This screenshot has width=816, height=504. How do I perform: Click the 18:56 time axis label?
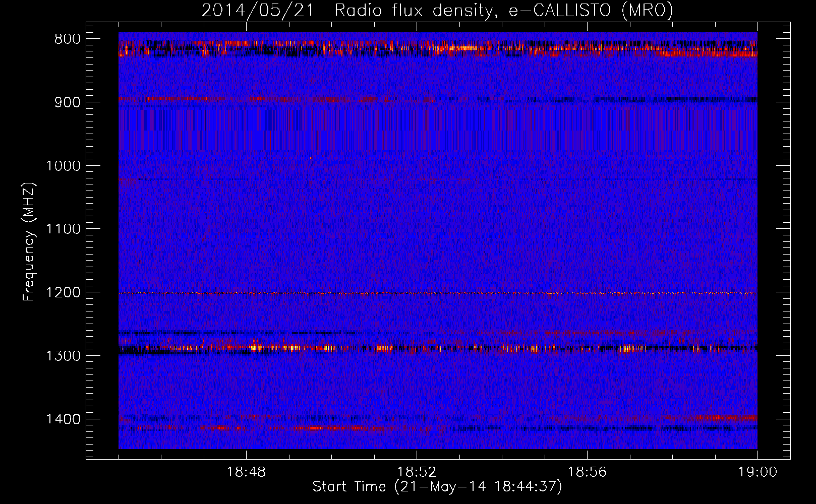pyautogui.click(x=587, y=472)
